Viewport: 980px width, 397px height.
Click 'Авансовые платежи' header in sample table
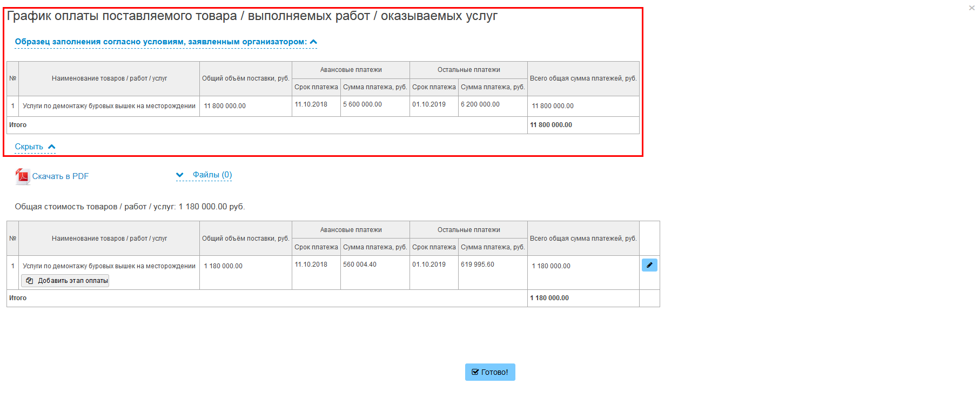point(351,70)
